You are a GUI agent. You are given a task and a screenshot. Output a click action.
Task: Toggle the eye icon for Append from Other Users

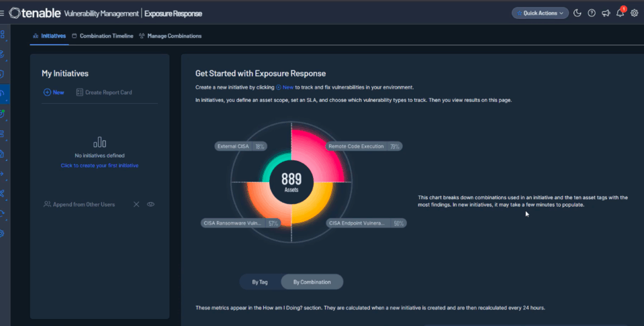(x=151, y=204)
